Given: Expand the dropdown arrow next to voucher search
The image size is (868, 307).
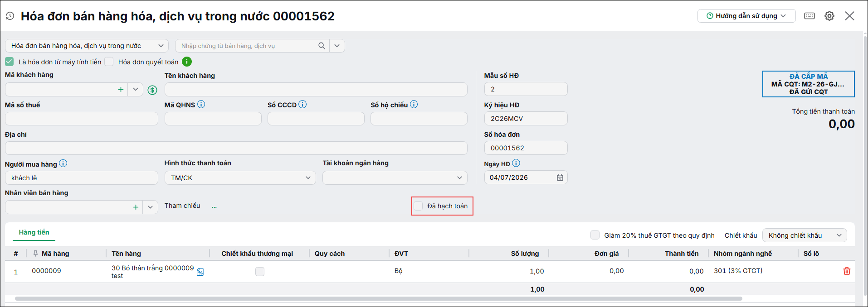Looking at the screenshot, I should tap(337, 46).
